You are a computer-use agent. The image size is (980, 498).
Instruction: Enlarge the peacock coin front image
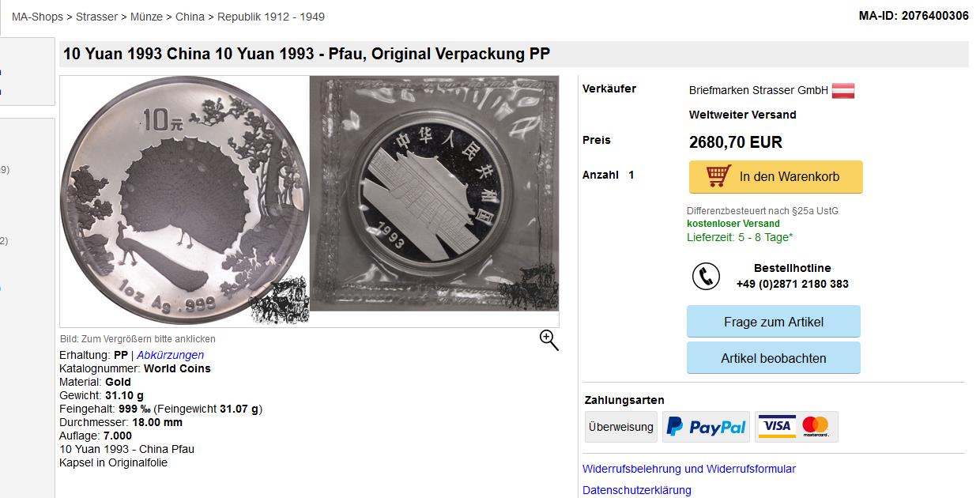[184, 201]
